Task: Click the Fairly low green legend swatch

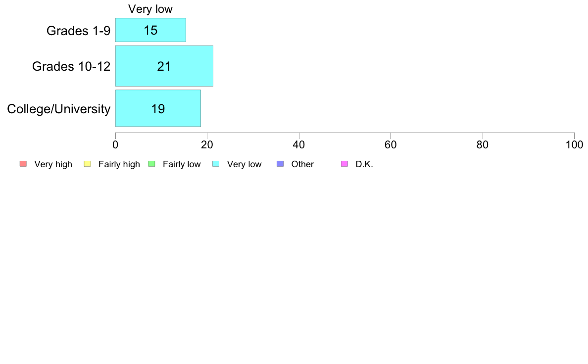Action: (x=151, y=164)
